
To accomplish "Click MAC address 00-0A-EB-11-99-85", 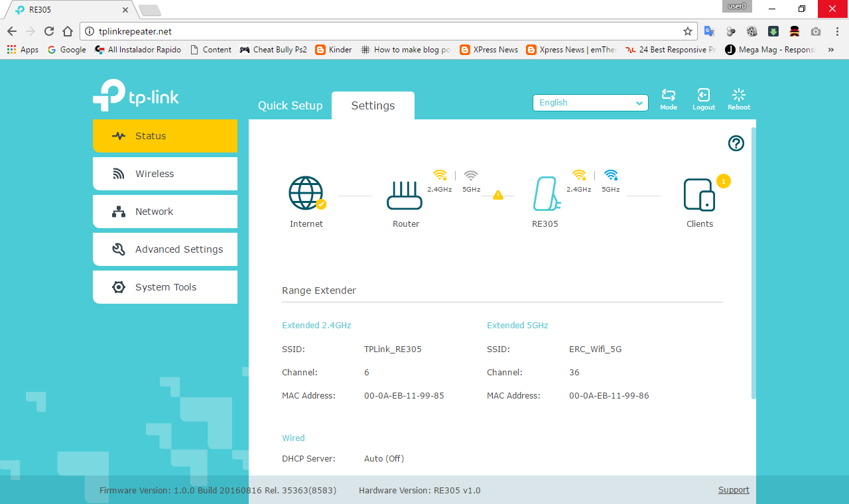I will 404,395.
